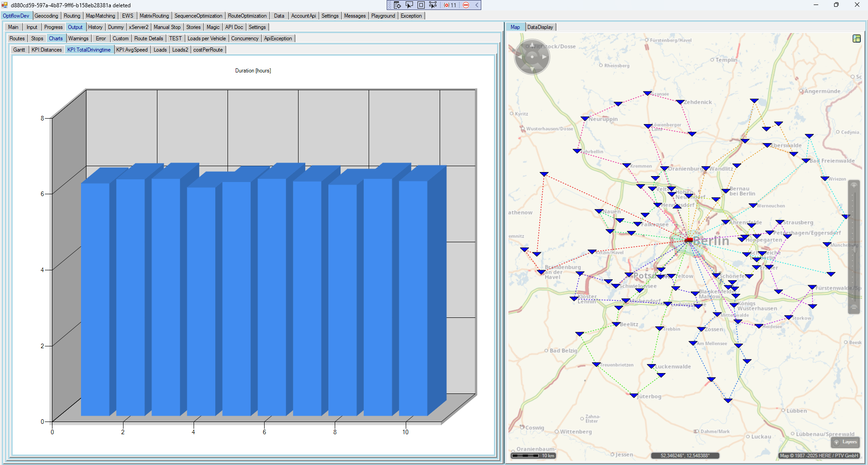This screenshot has width=868, height=465.
Task: Click the map overview toggle icon
Action: [x=856, y=38]
